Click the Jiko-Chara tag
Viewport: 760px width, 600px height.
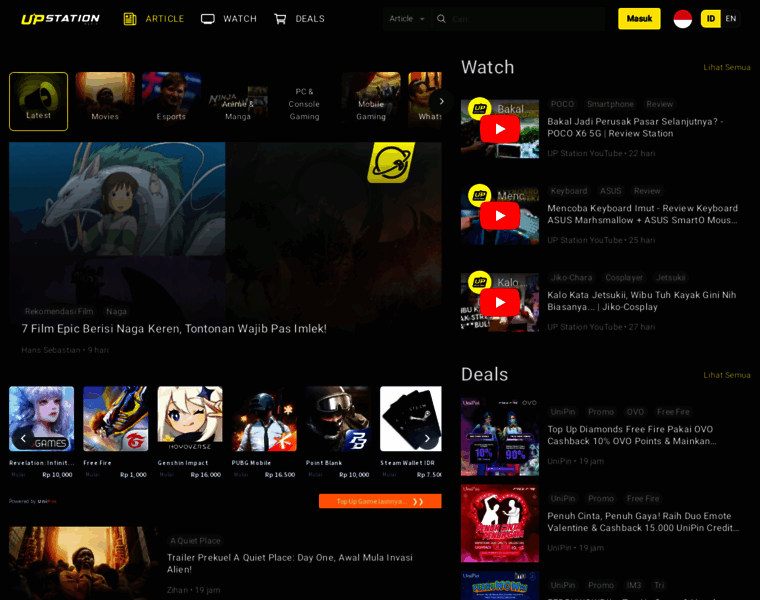click(x=571, y=278)
